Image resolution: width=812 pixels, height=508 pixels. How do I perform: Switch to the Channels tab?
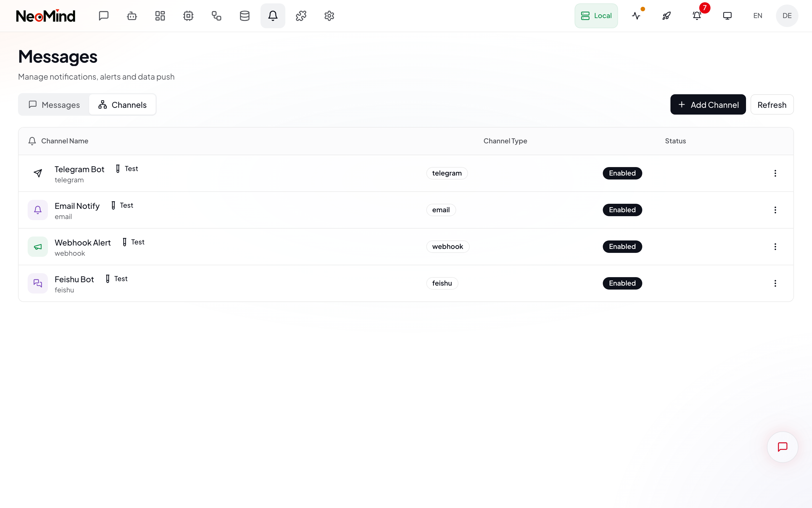point(122,105)
